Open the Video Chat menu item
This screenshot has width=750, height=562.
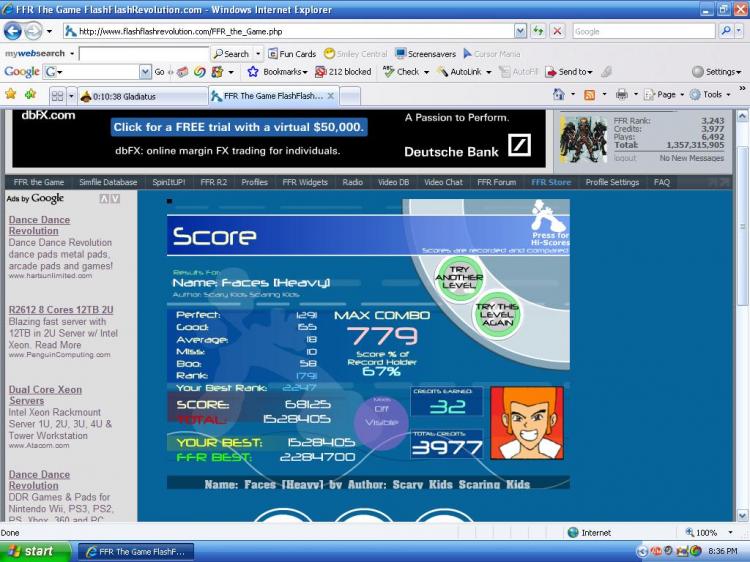pos(443,182)
